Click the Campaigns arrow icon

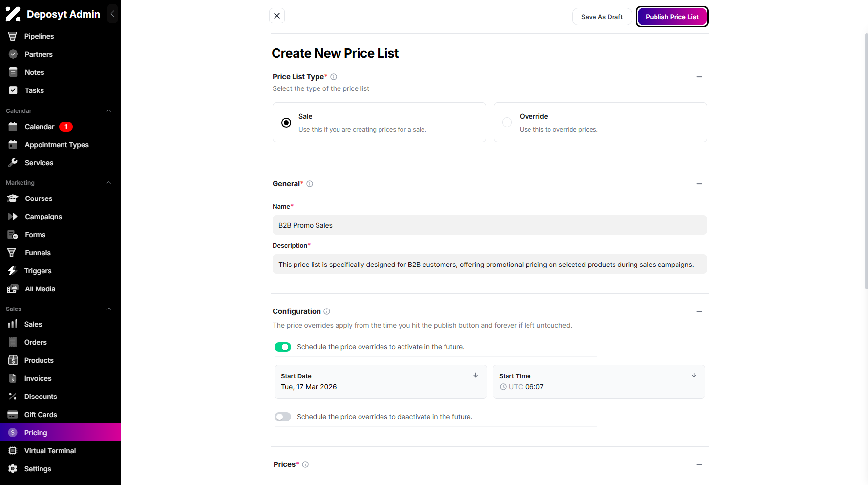[13, 217]
